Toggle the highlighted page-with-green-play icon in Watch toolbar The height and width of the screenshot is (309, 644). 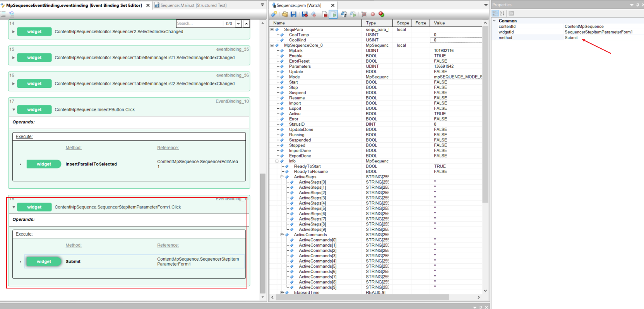334,14
